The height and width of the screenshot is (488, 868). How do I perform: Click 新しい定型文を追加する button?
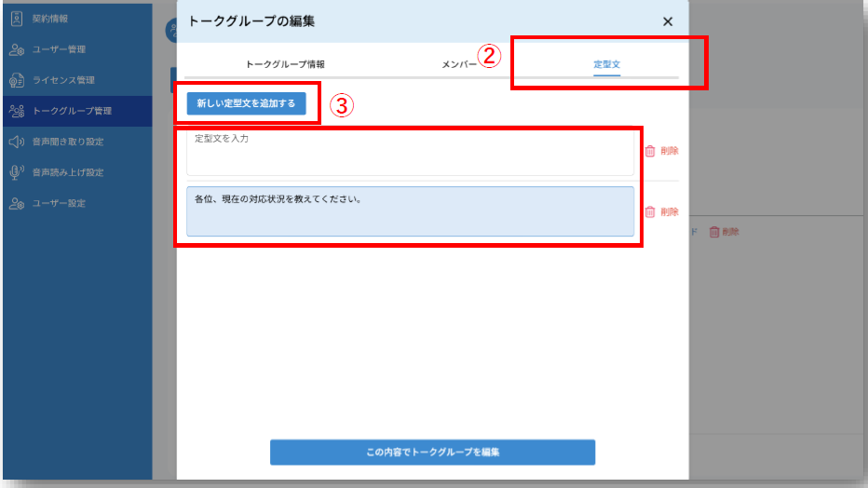pyautogui.click(x=247, y=103)
